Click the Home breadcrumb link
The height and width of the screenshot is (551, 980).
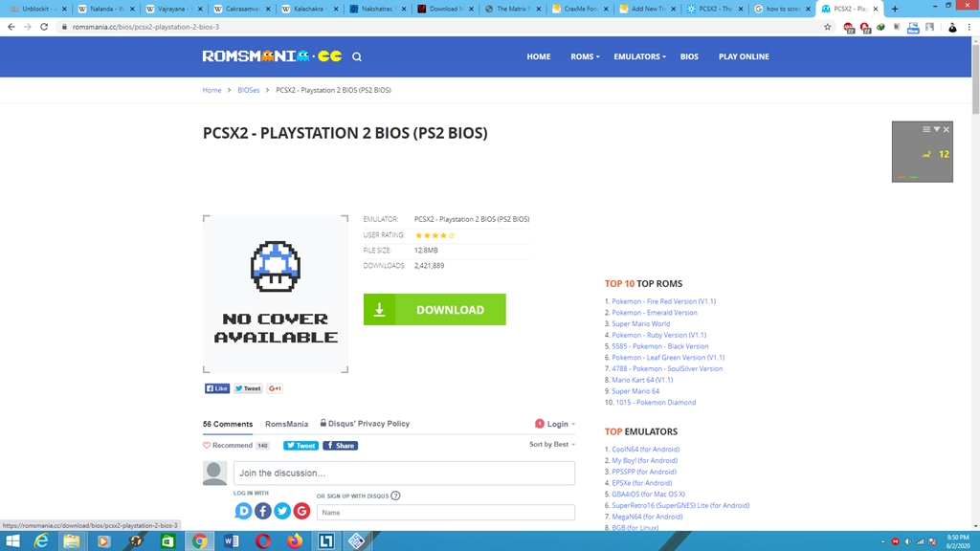[212, 90]
